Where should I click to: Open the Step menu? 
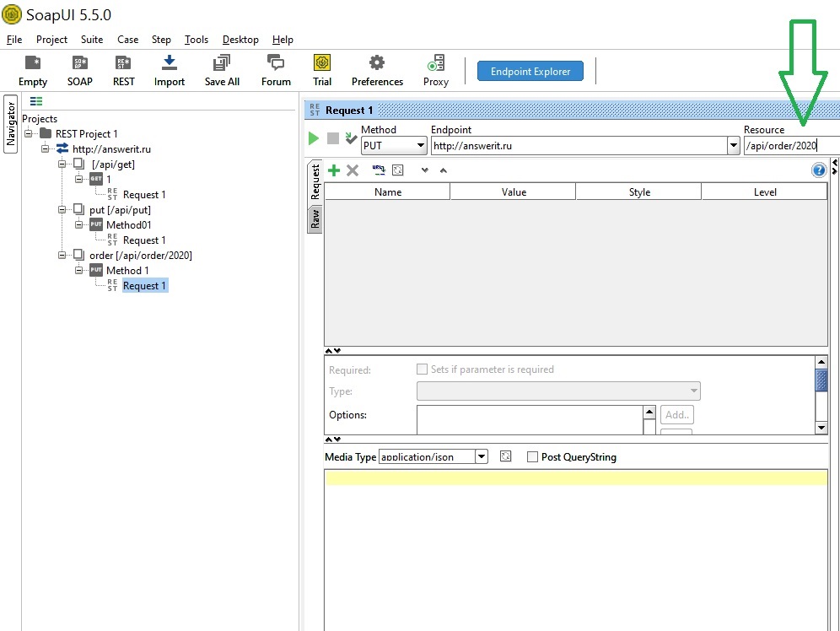click(x=161, y=40)
